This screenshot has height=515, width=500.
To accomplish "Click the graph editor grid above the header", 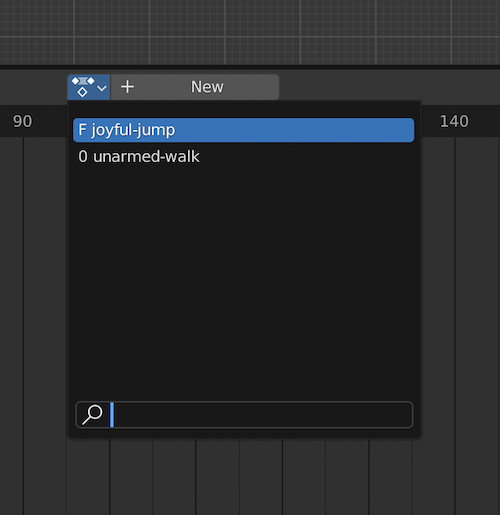I will [250, 32].
